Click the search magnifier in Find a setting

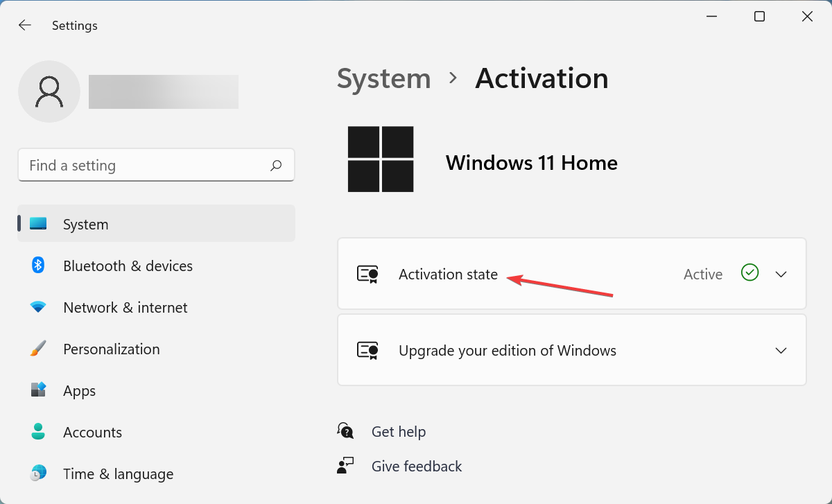pyautogui.click(x=275, y=165)
